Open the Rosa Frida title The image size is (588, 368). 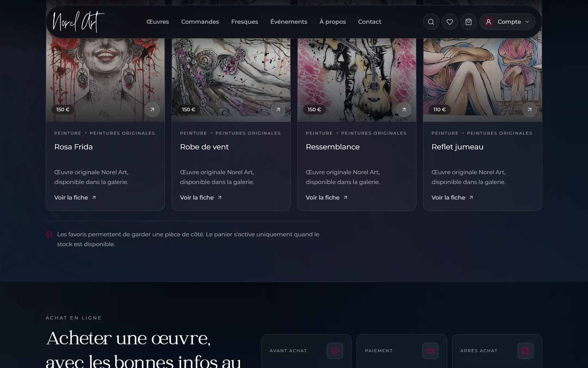coord(73,147)
